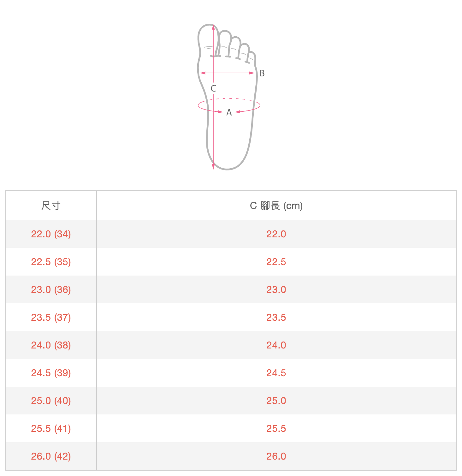The image size is (462, 476).
Task: Select the C 腳長 (cm) column header
Action: [x=276, y=205]
